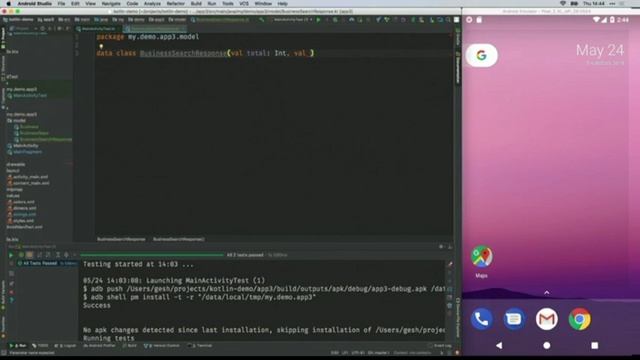The height and width of the screenshot is (360, 640).
Task: Open the run configuration dropdown
Action: [x=292, y=20]
